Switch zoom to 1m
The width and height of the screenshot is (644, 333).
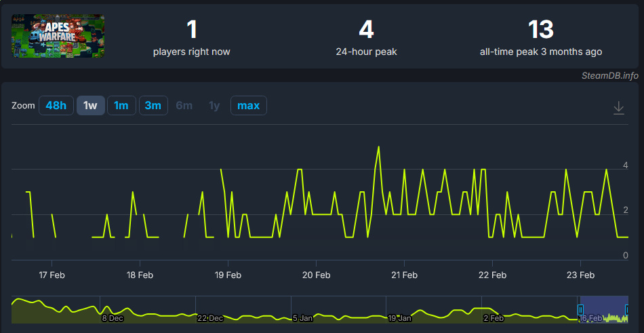121,106
